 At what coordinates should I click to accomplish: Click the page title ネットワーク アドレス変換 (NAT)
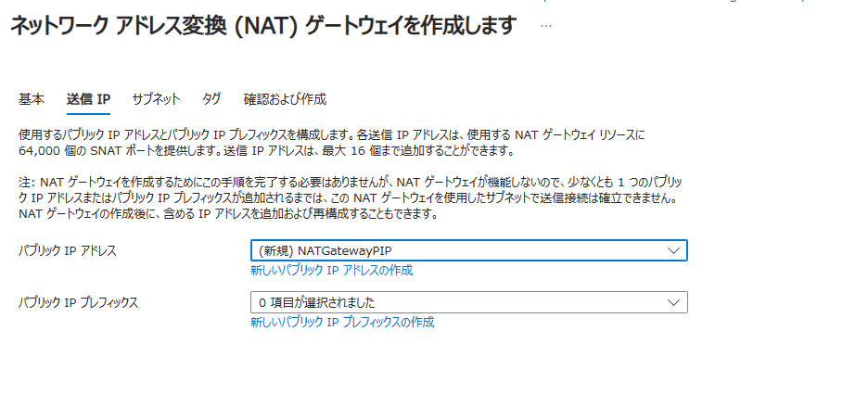(263, 25)
